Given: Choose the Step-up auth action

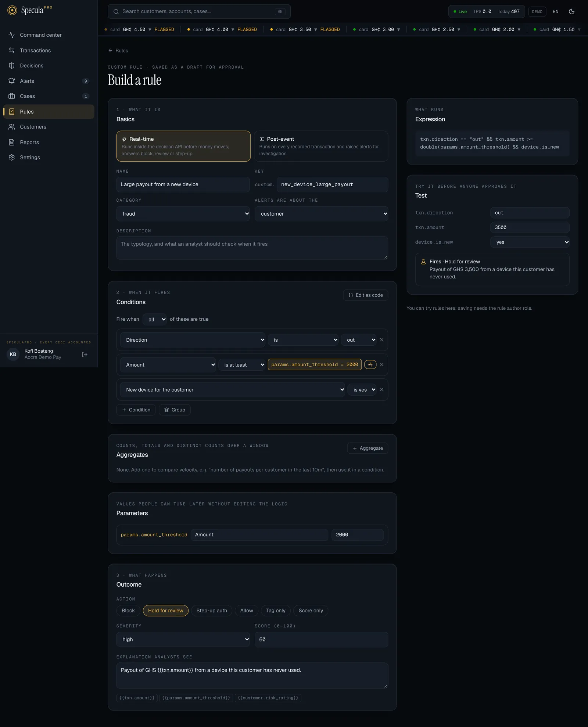Looking at the screenshot, I should [x=212, y=611].
